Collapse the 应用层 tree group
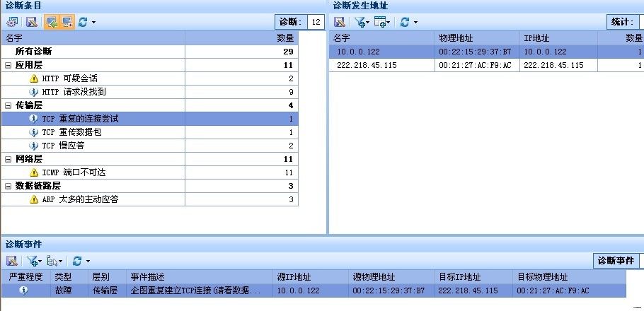The height and width of the screenshot is (311, 644). (x=8, y=65)
